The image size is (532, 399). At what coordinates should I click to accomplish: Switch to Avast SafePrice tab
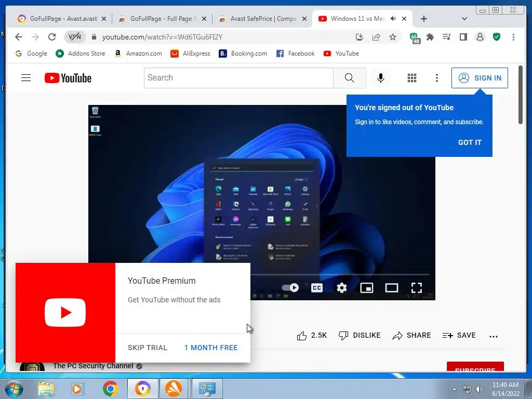(x=261, y=19)
